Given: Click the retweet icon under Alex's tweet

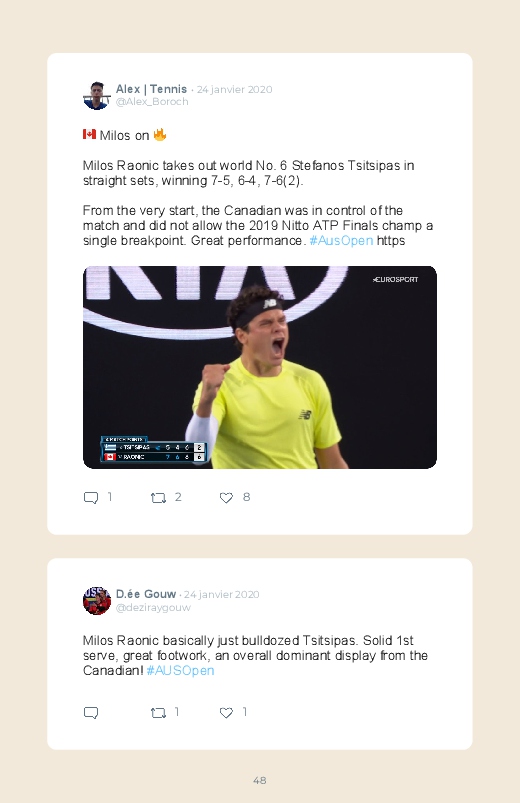Looking at the screenshot, I should pos(158,498).
